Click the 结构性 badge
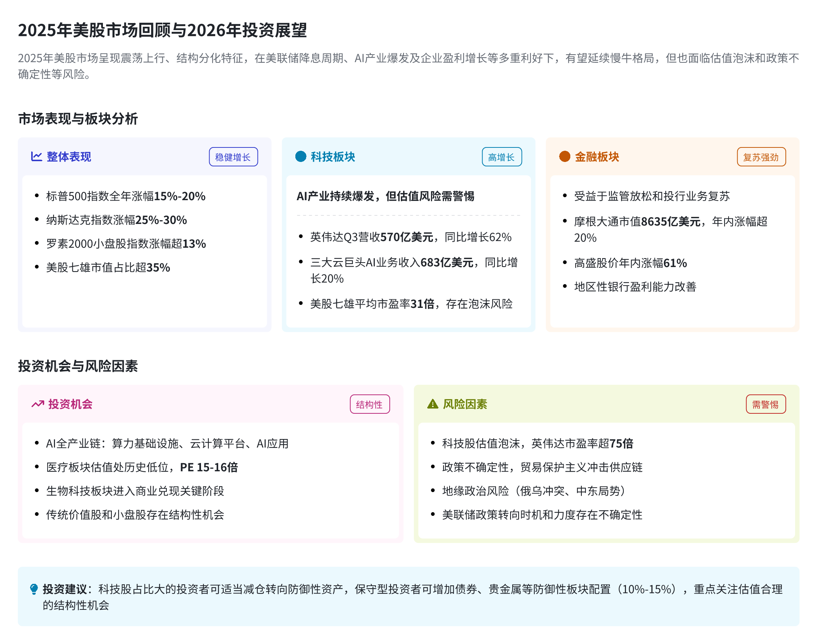 coord(370,405)
